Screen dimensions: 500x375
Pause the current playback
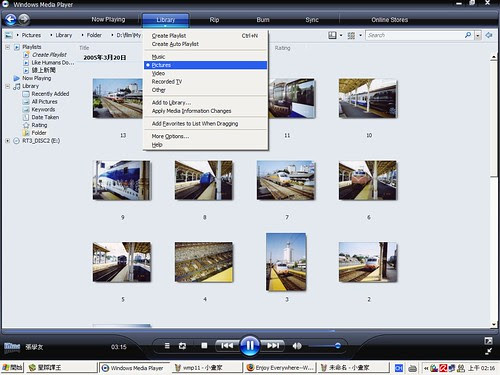pyautogui.click(x=250, y=345)
